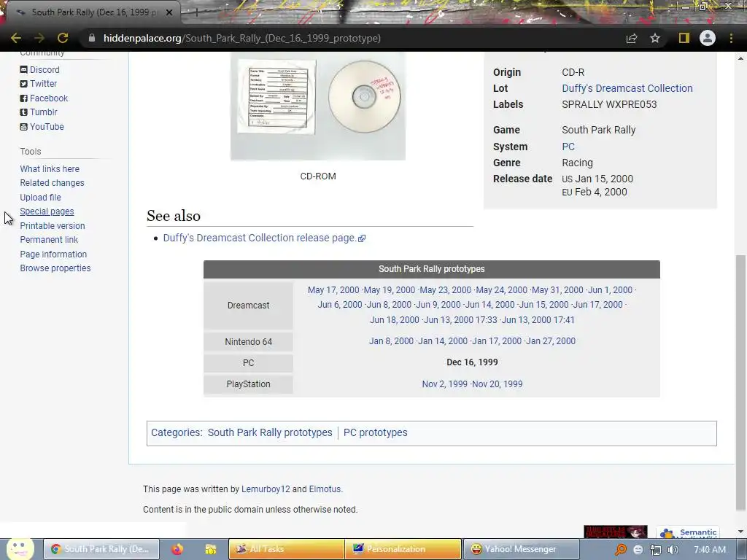Visit Lemurboy12's user page
This screenshot has width=747, height=560.
(x=266, y=489)
